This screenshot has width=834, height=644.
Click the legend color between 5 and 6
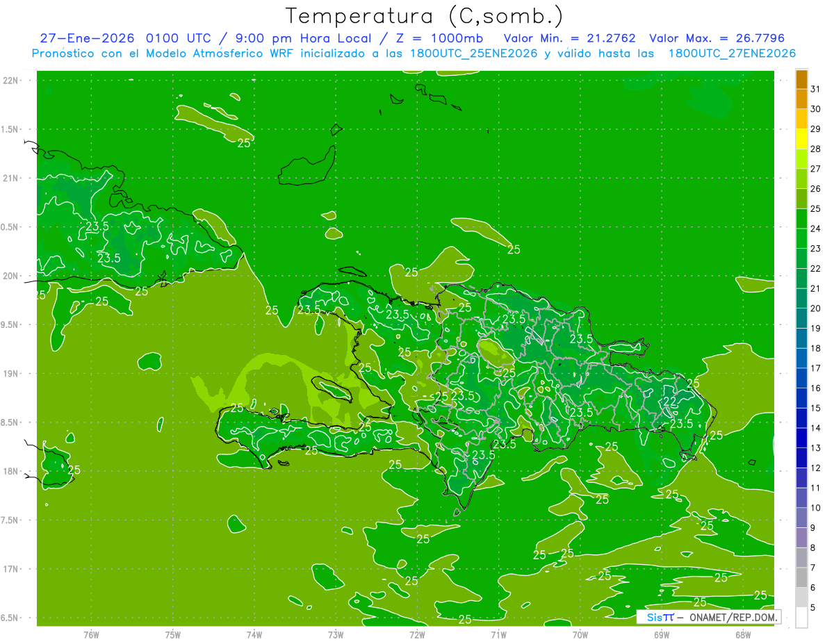click(x=802, y=597)
